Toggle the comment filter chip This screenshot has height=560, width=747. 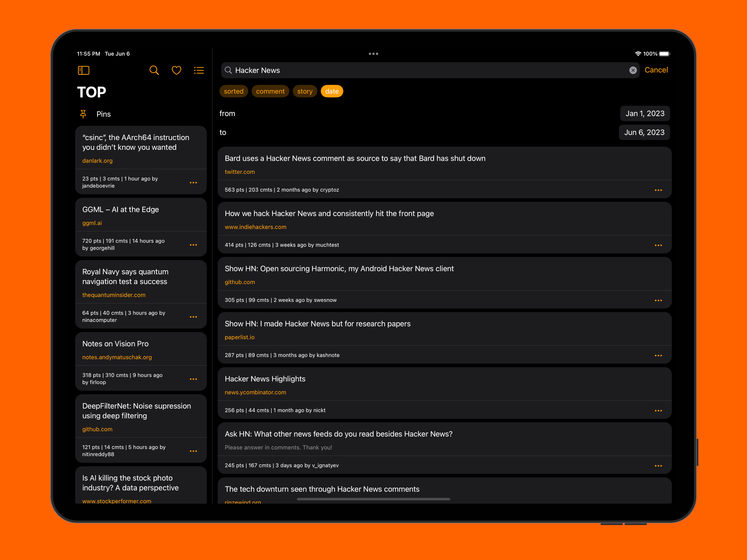[270, 91]
